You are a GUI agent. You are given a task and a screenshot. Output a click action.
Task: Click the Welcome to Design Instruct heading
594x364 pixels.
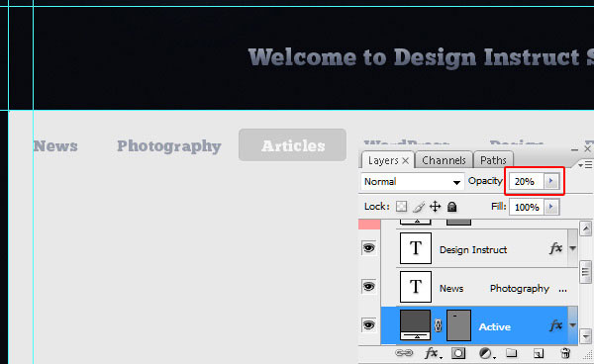(421, 57)
